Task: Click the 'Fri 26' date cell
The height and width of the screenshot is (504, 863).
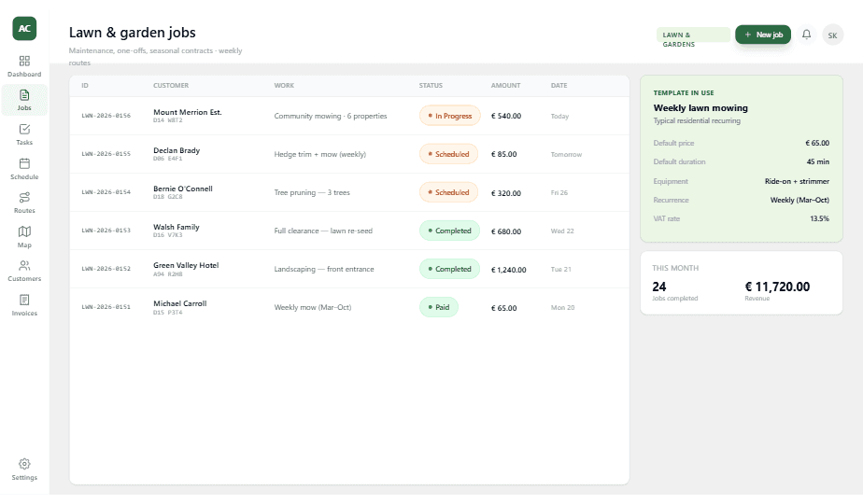Action: coord(559,192)
